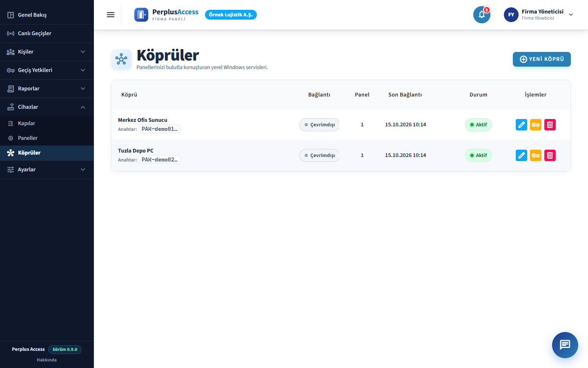
Task: Click the Merkez Ofis Sunucu bridge name
Action: [x=143, y=120]
